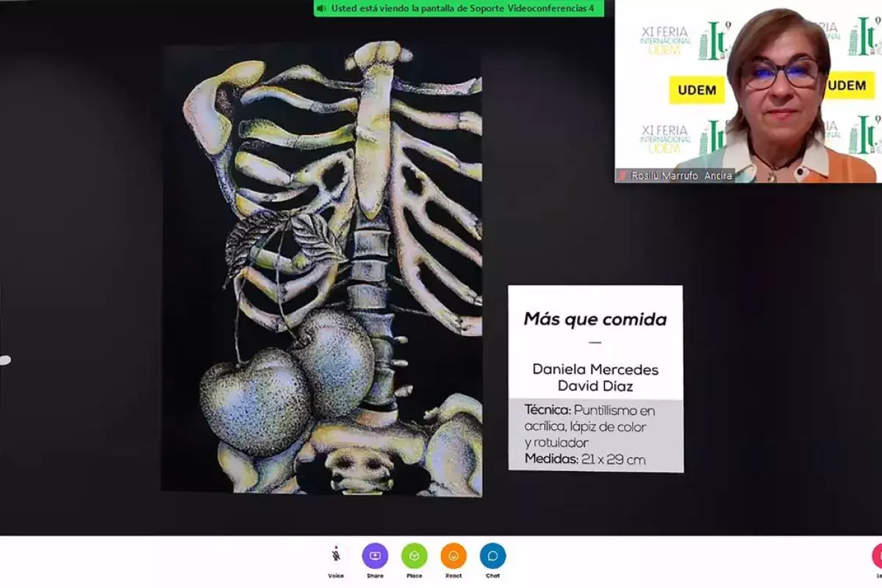
Task: Open the Chat bubble icon
Action: point(492,556)
